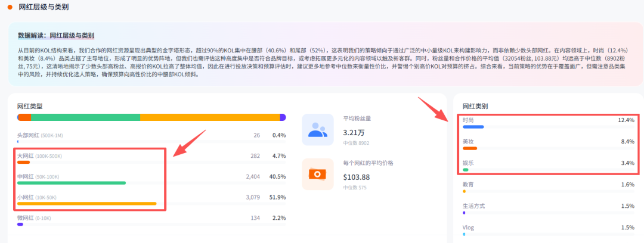The image size is (644, 243).
Task: Click the purple 微网红 progress bar
Action: (20, 224)
